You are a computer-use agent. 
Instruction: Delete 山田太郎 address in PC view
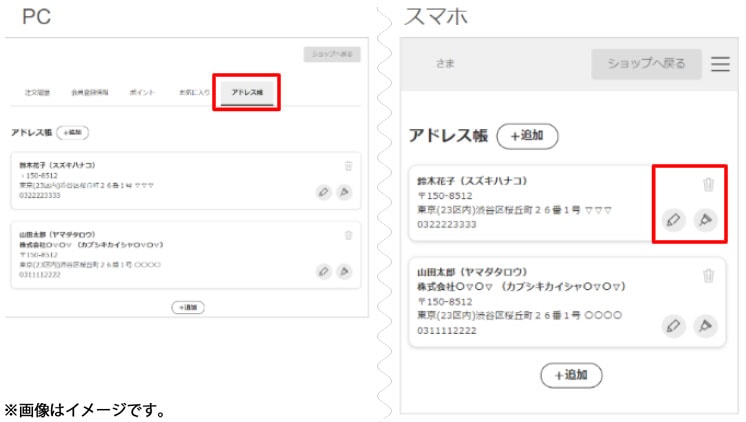(x=348, y=236)
